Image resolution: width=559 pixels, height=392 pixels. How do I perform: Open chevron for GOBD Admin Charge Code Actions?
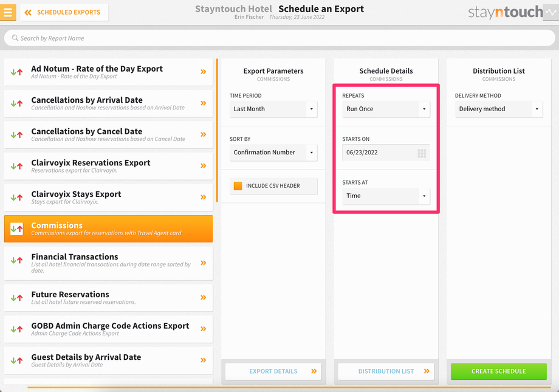203,329
